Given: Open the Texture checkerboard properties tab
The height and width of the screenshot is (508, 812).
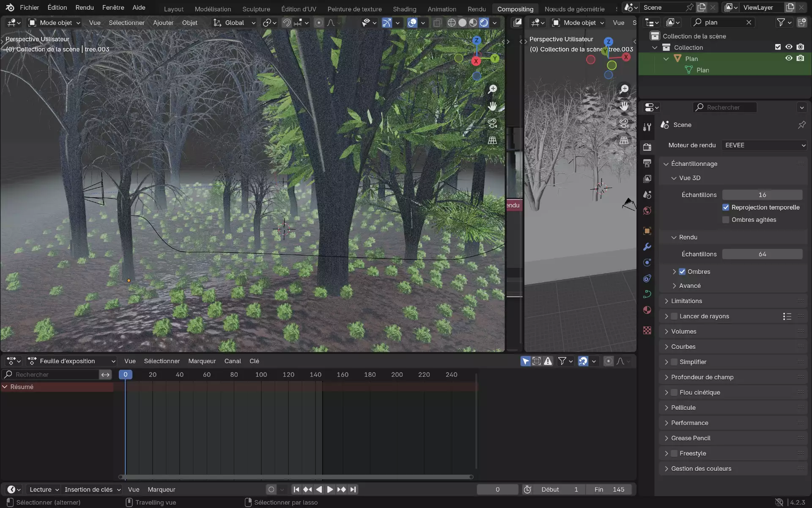Looking at the screenshot, I should pyautogui.click(x=647, y=330).
